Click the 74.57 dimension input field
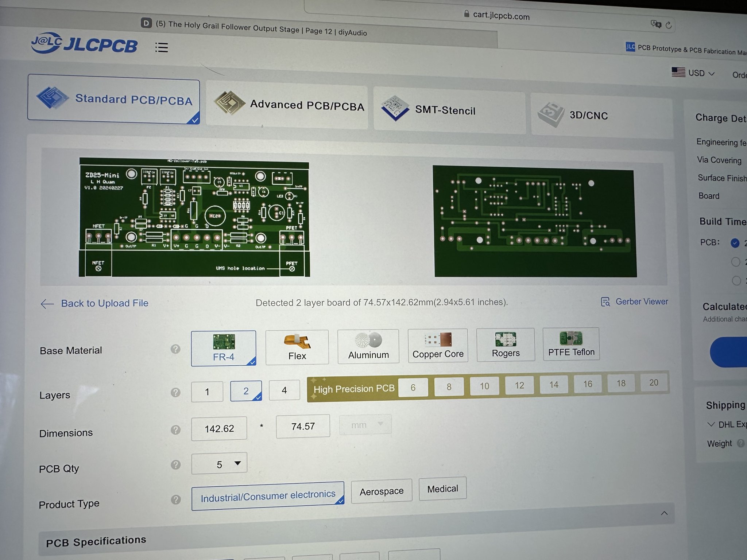This screenshot has width=747, height=560. point(303,426)
